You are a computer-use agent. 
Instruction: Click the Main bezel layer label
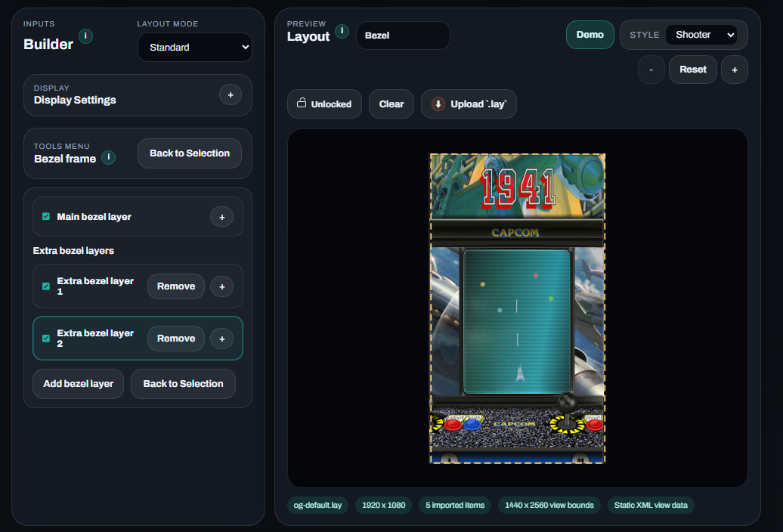tap(94, 217)
